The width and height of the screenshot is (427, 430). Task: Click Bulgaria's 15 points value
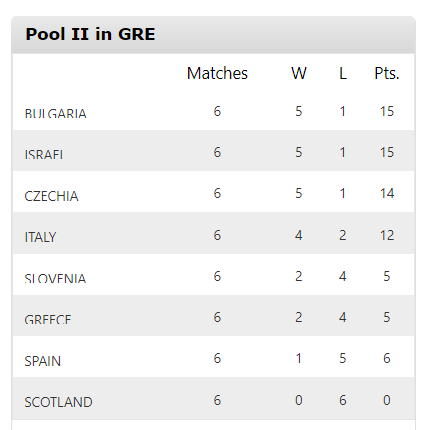(x=387, y=111)
